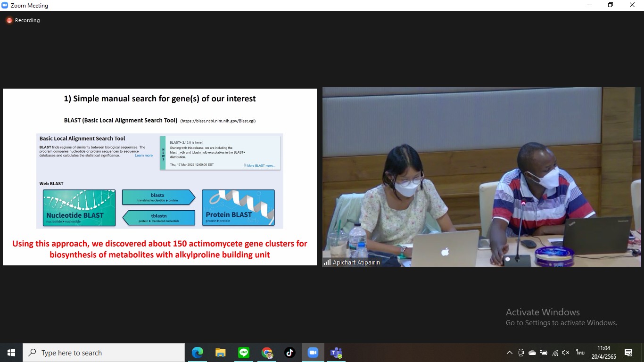Select Apichart Atipairin's video feed
The image size is (644, 362).
click(x=481, y=177)
